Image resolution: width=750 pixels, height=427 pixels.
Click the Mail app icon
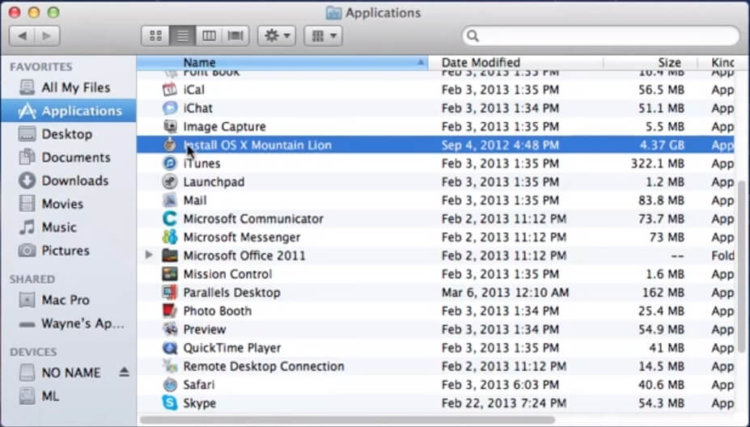(170, 200)
